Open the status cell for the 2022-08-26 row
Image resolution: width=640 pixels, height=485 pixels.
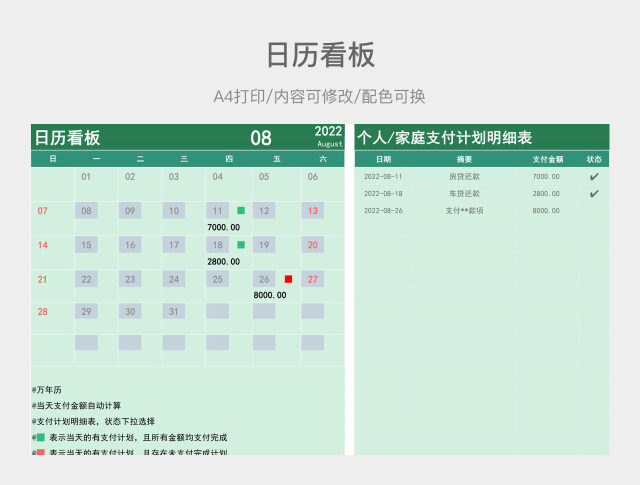point(594,211)
